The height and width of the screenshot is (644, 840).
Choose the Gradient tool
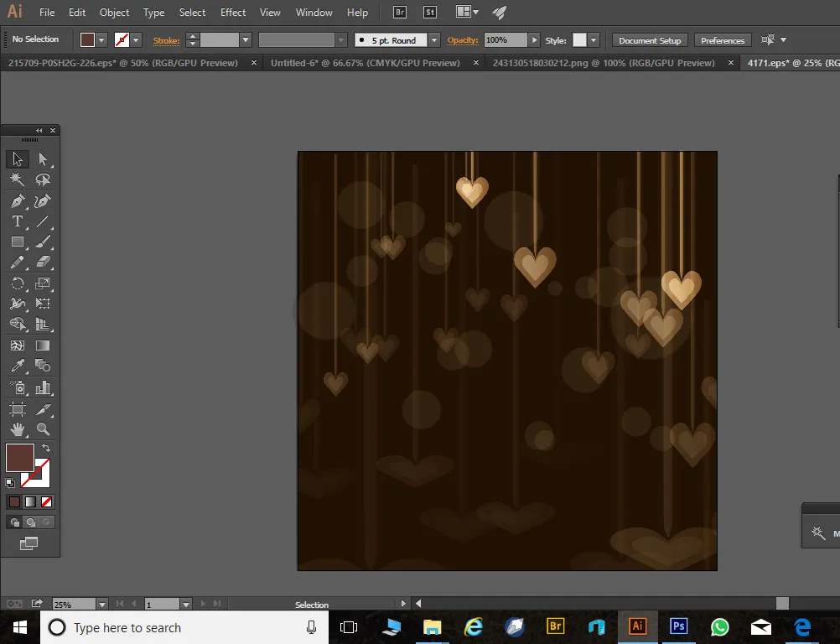coord(43,345)
